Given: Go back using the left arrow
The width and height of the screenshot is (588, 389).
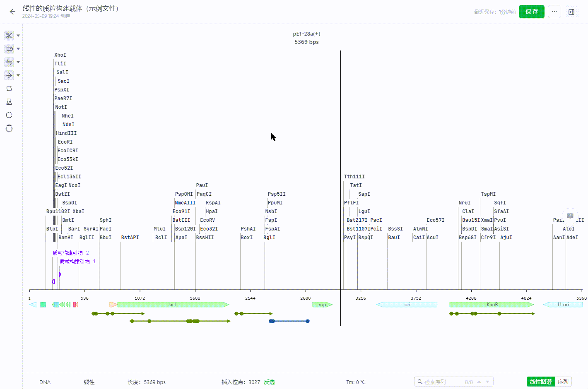Looking at the screenshot, I should pyautogui.click(x=12, y=12).
